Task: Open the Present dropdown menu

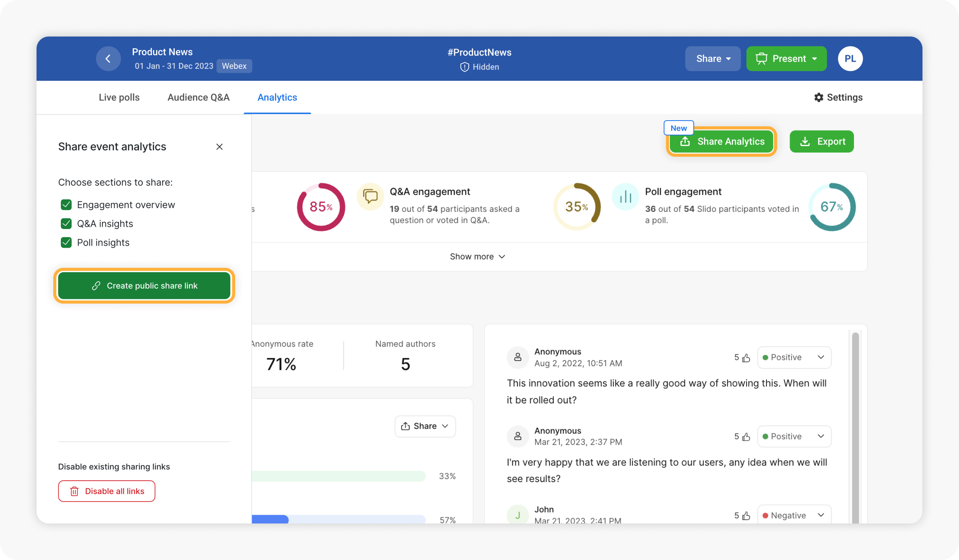Action: pyautogui.click(x=814, y=59)
